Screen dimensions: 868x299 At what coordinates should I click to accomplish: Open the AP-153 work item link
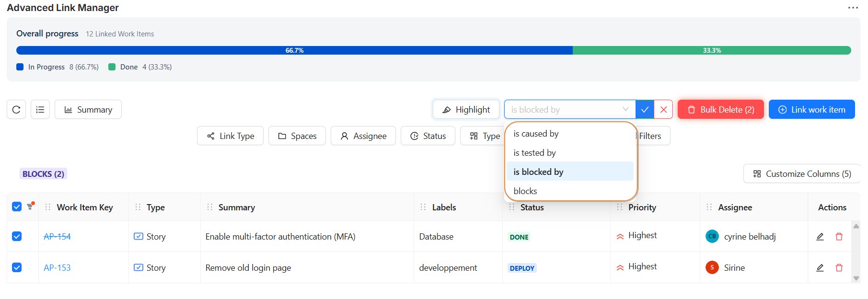[57, 268]
